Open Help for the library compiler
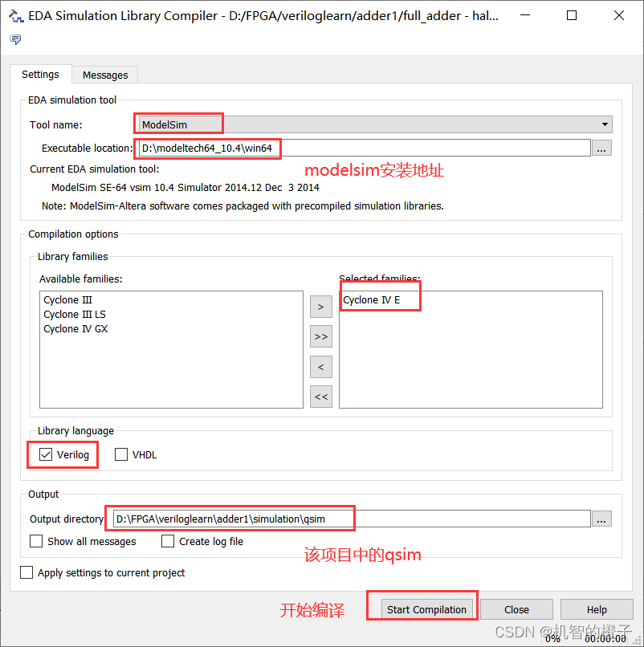The height and width of the screenshot is (647, 644). point(597,609)
